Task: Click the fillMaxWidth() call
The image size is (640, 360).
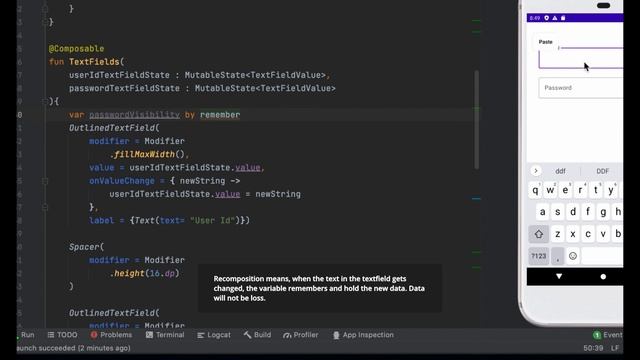Action: click(148, 154)
